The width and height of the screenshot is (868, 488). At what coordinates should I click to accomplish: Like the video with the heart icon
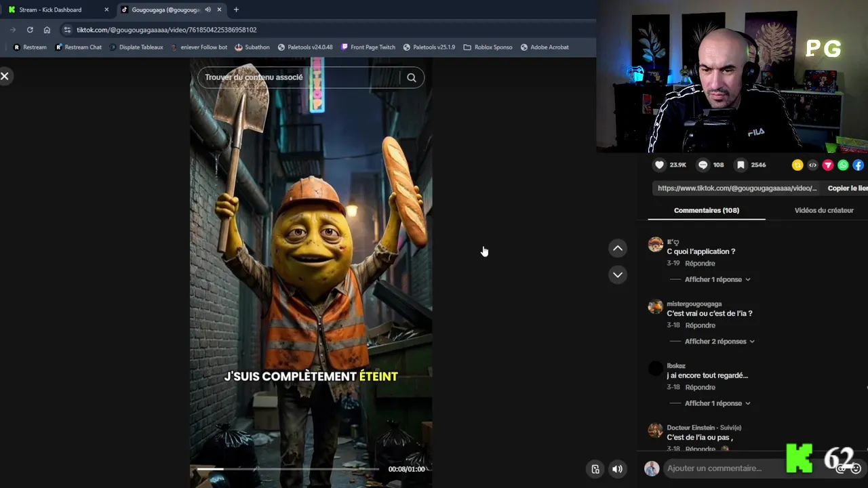tap(659, 165)
